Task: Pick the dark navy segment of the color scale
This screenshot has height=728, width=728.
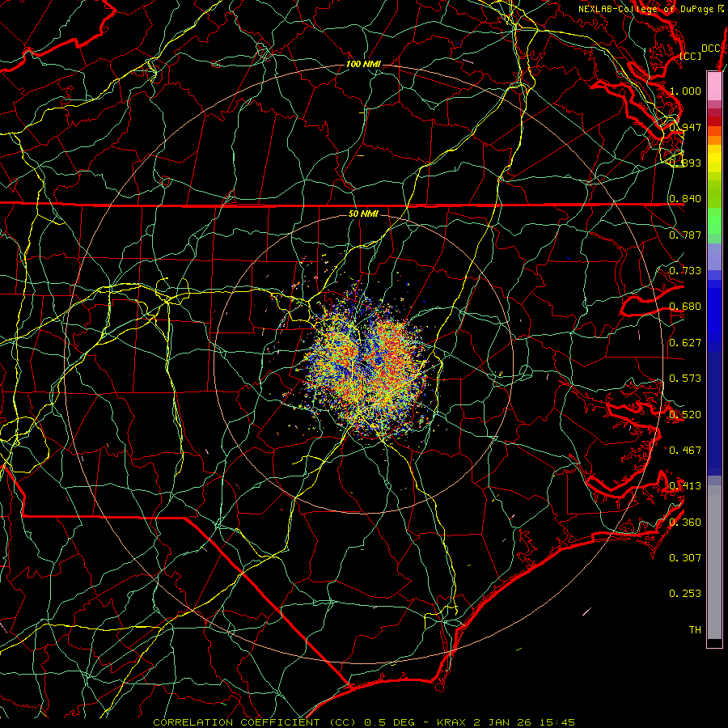Action: 714,408
